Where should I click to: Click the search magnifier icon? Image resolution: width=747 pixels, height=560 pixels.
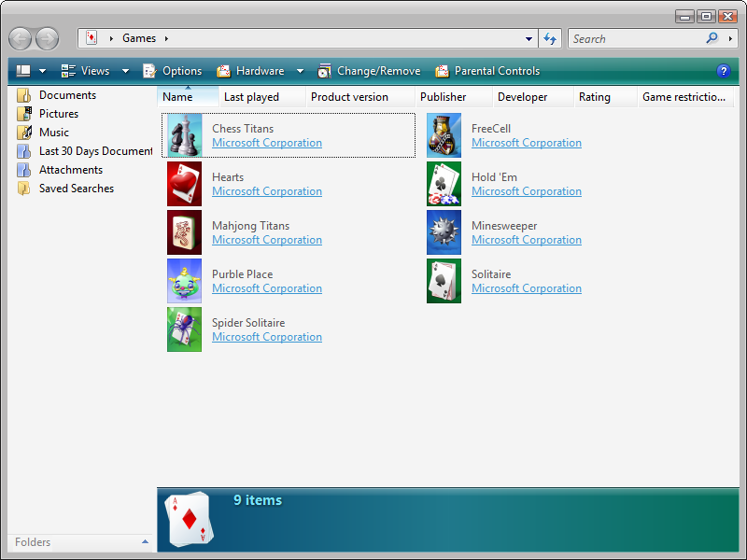coord(712,38)
